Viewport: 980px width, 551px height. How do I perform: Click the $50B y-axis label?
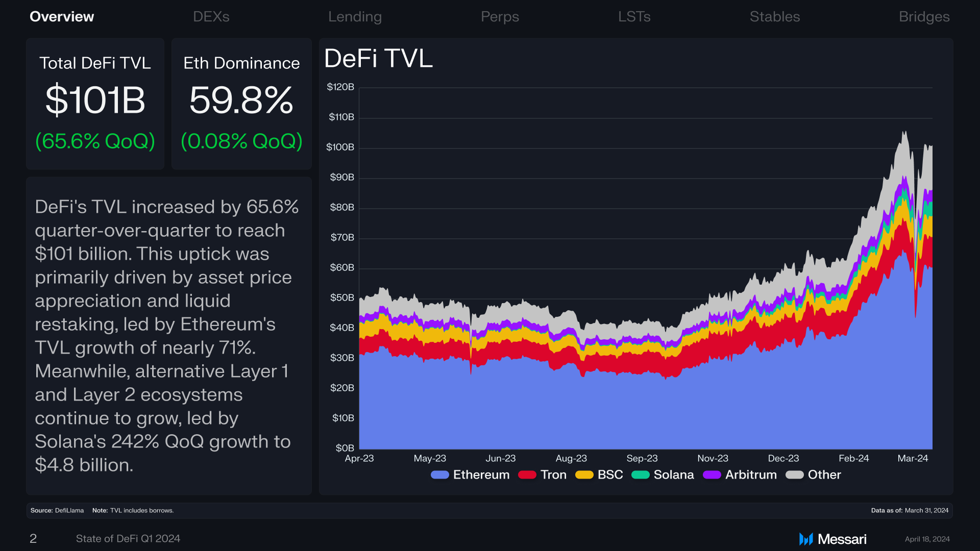(342, 297)
